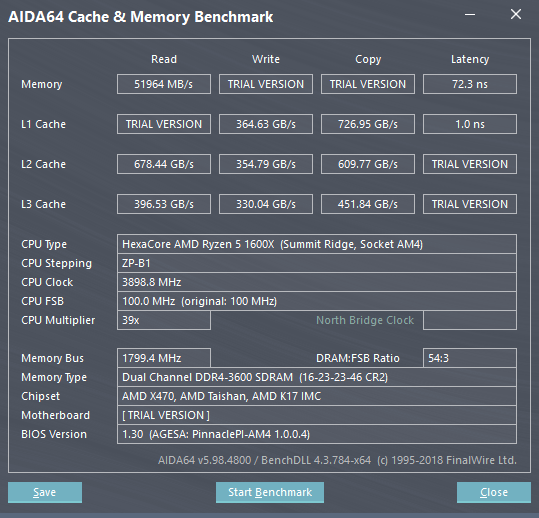
Task: Click the Chipset AMD X470 field
Action: point(317,396)
